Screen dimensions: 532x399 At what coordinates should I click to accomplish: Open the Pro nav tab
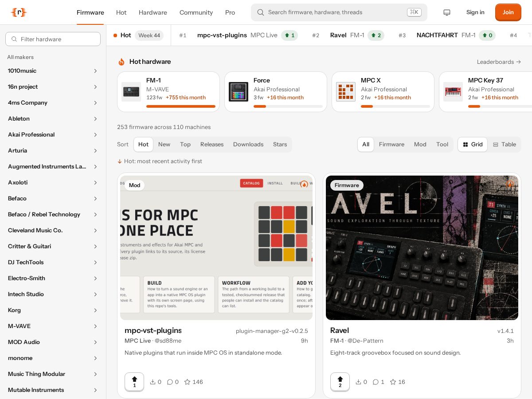pyautogui.click(x=230, y=12)
